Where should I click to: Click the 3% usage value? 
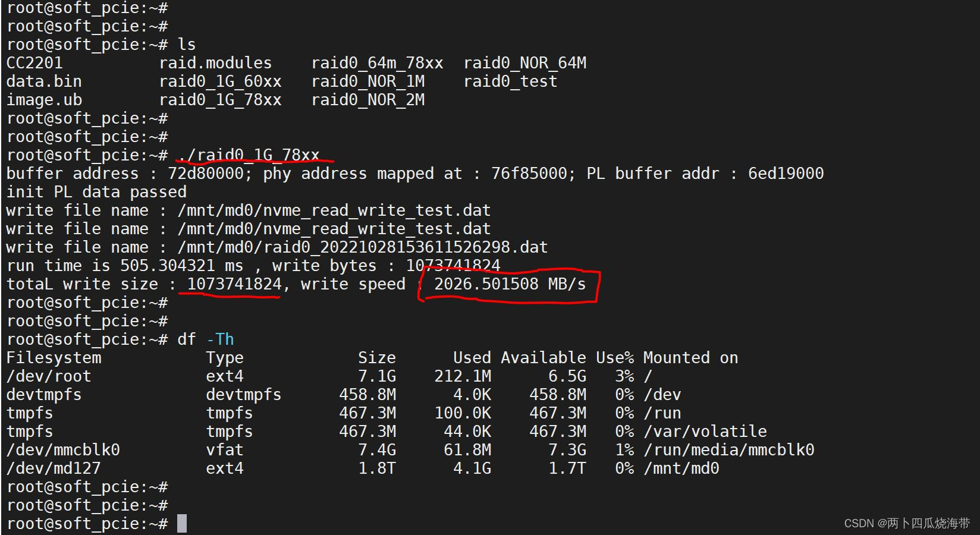(624, 376)
